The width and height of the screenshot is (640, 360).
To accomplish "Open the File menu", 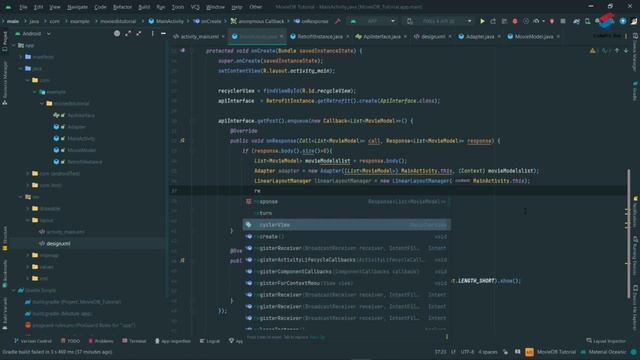I will pos(23,7).
